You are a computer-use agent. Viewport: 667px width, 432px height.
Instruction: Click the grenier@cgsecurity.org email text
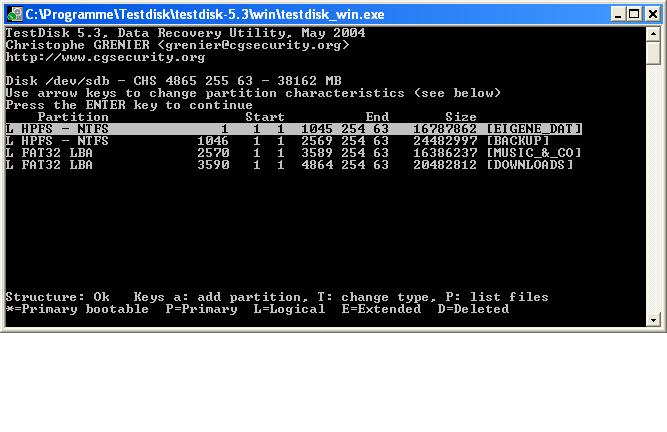tap(253, 45)
